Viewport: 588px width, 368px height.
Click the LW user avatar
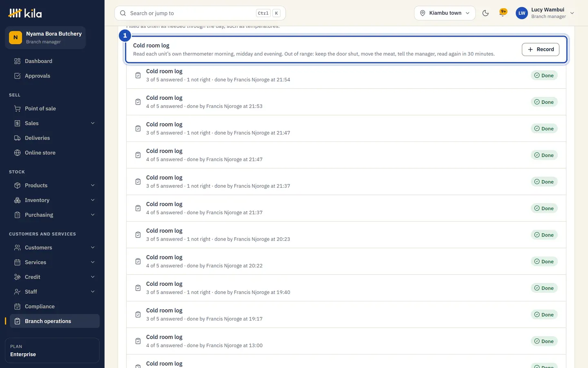[522, 13]
